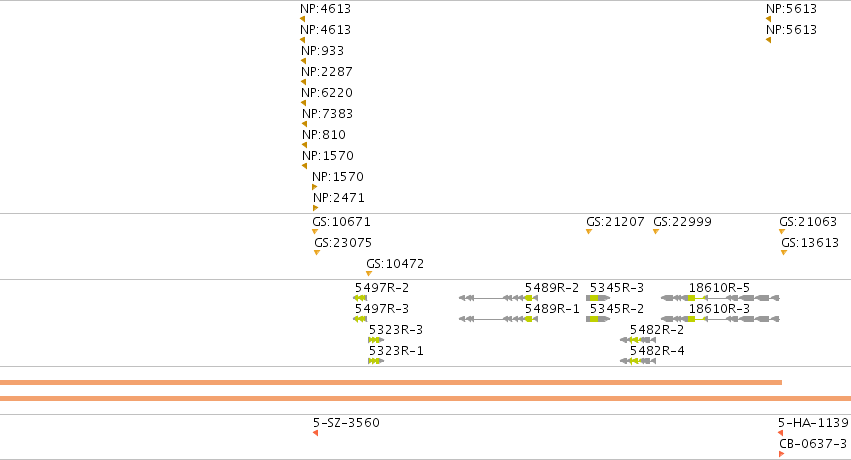Click the triangle marker under NP:933
851x460 pixels.
(303, 61)
